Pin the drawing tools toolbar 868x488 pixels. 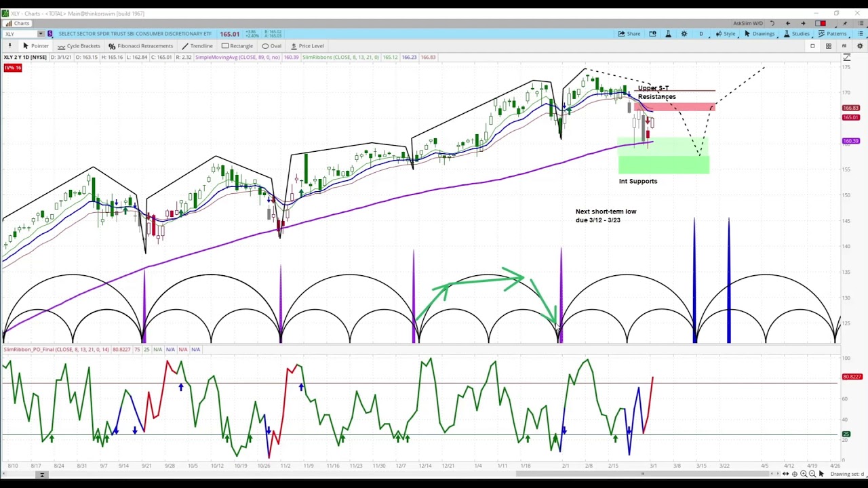pos(9,46)
